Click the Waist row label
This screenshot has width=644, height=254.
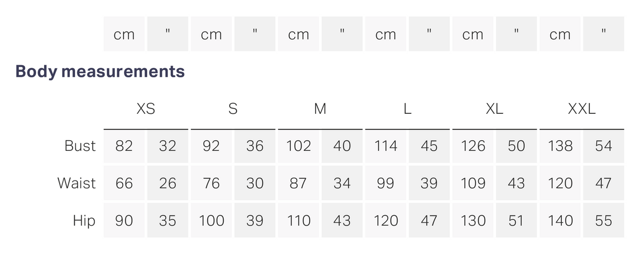click(x=77, y=183)
